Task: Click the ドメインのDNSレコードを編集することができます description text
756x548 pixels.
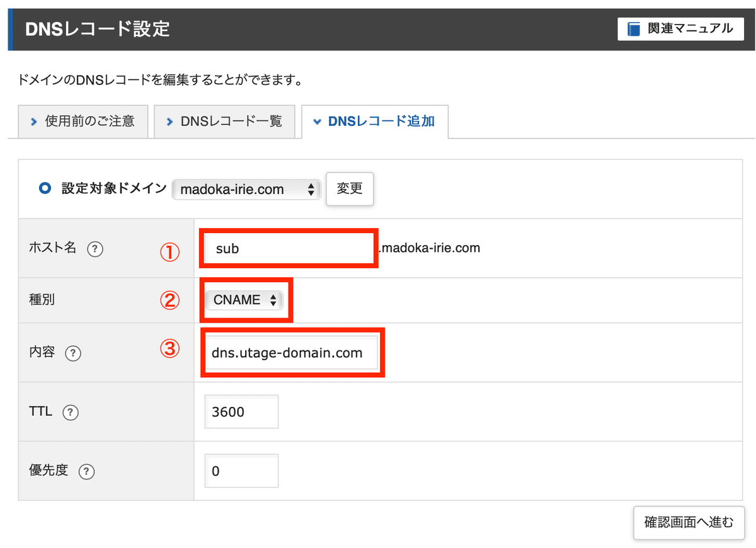Action: [161, 81]
